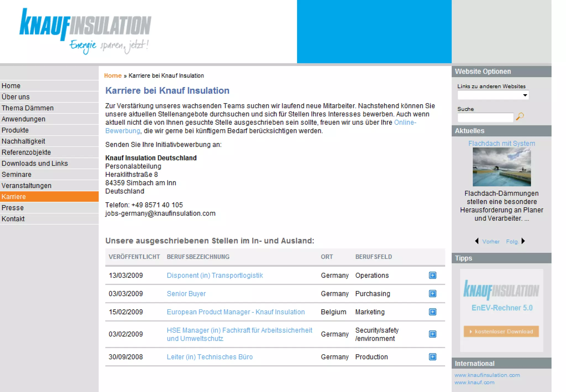Expand the Senior Buyer row plus icon
Image resolution: width=566 pixels, height=392 pixels.
(x=433, y=294)
